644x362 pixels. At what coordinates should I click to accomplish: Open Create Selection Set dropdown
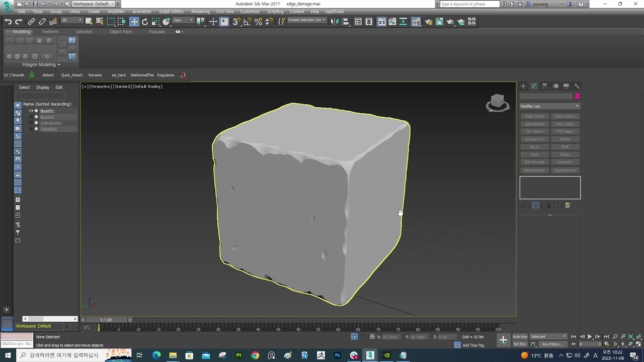coord(306,21)
